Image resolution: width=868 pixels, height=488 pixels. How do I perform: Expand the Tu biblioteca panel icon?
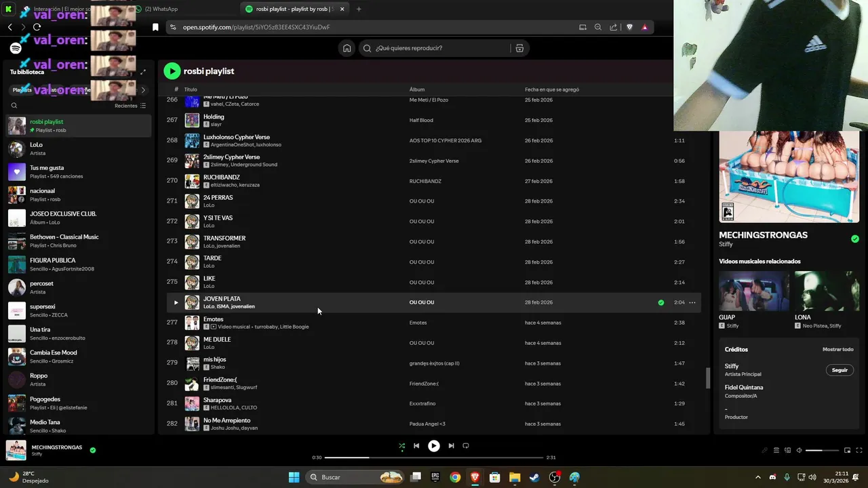click(x=143, y=72)
